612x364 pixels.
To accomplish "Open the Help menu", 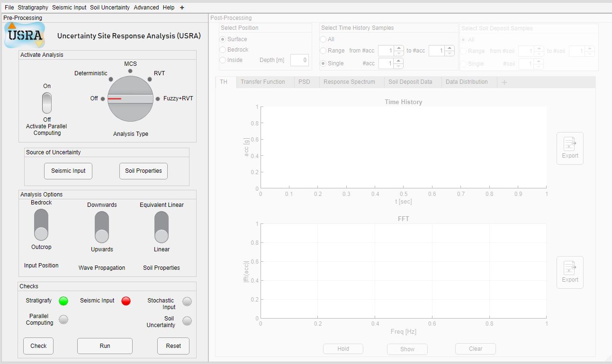I will pos(168,8).
